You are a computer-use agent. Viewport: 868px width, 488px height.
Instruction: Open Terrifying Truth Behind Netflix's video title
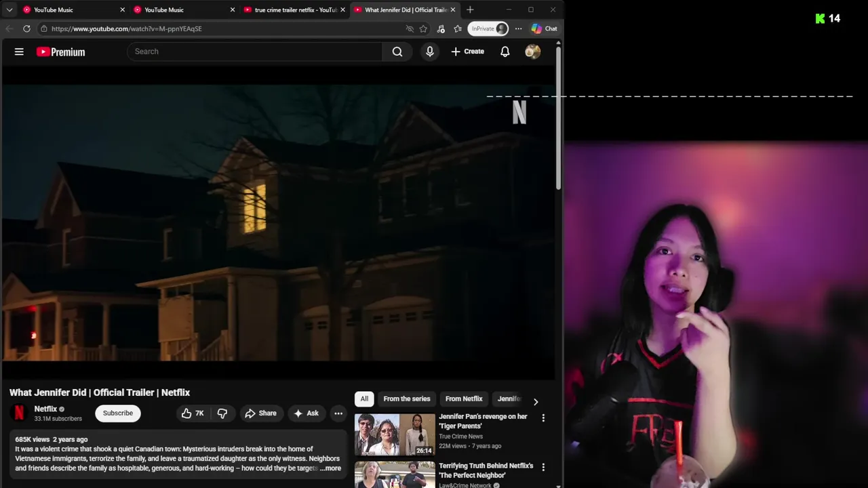(486, 471)
